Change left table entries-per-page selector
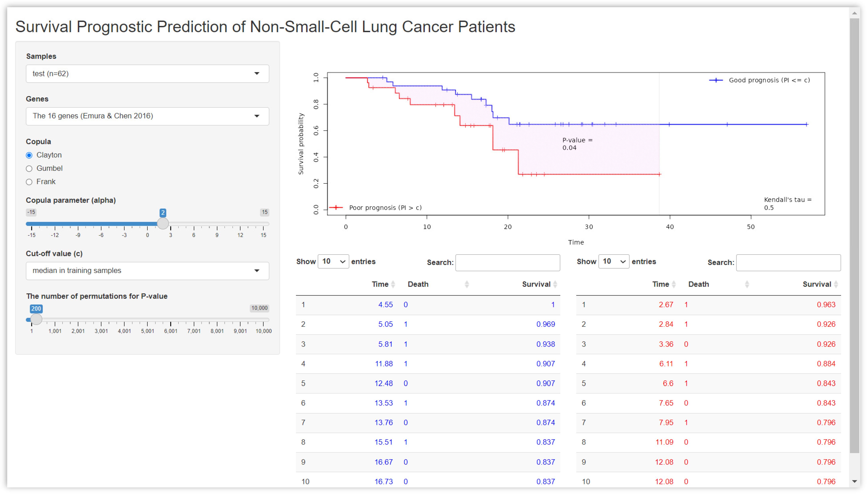 pyautogui.click(x=333, y=261)
